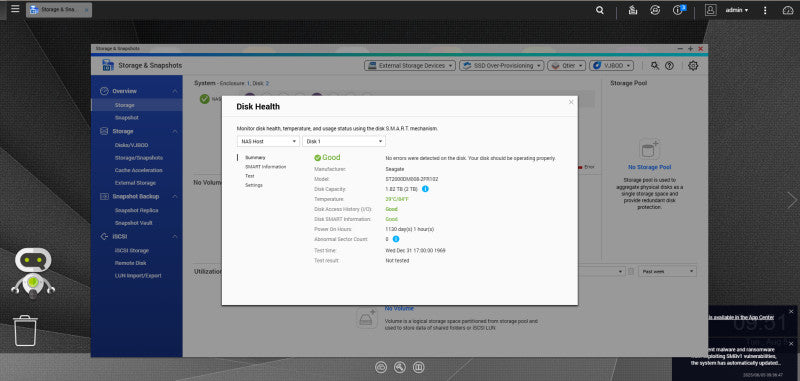The height and width of the screenshot is (381, 800).
Task: Open SSD Over-Provisioning dropdown
Action: coord(502,65)
